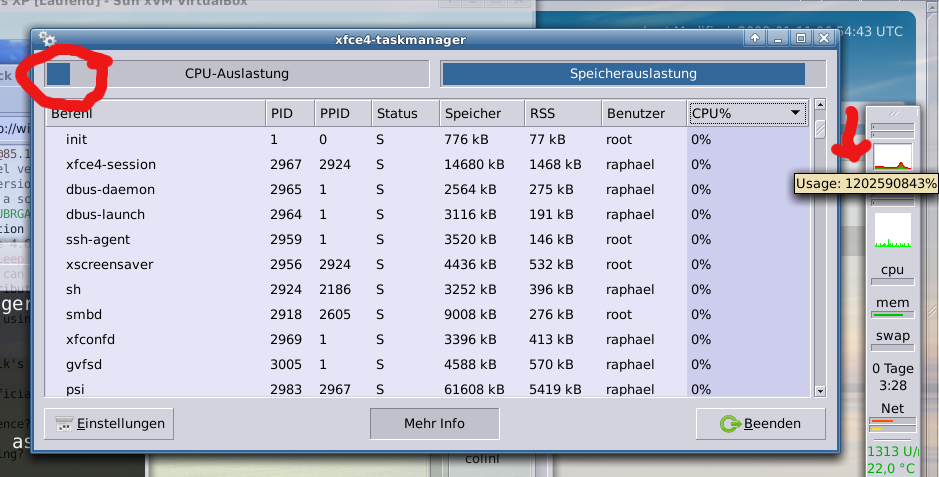Click the scrollbar down arrow of the process list
Image resolution: width=939 pixels, height=477 pixels.
[820, 391]
